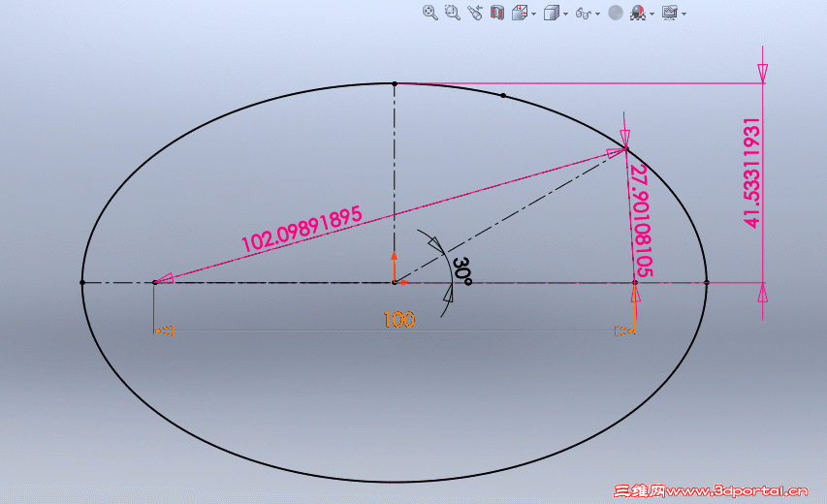Select the 102.09891895 dimension text
This screenshot has height=504, width=827.
(302, 229)
